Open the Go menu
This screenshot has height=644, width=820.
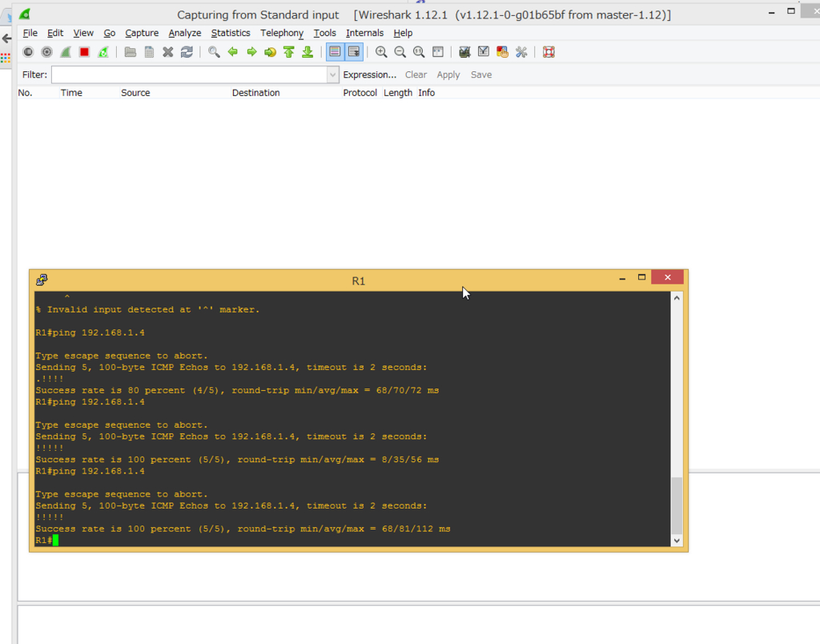[109, 33]
